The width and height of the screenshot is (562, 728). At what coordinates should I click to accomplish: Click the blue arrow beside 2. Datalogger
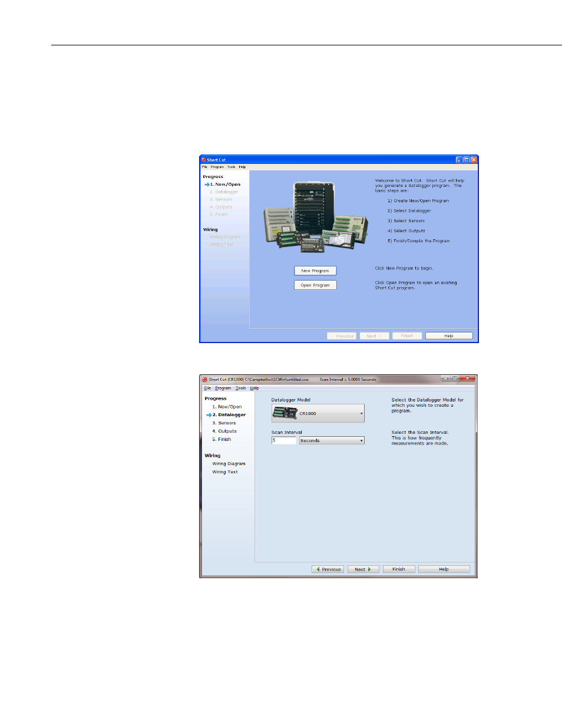coord(209,415)
